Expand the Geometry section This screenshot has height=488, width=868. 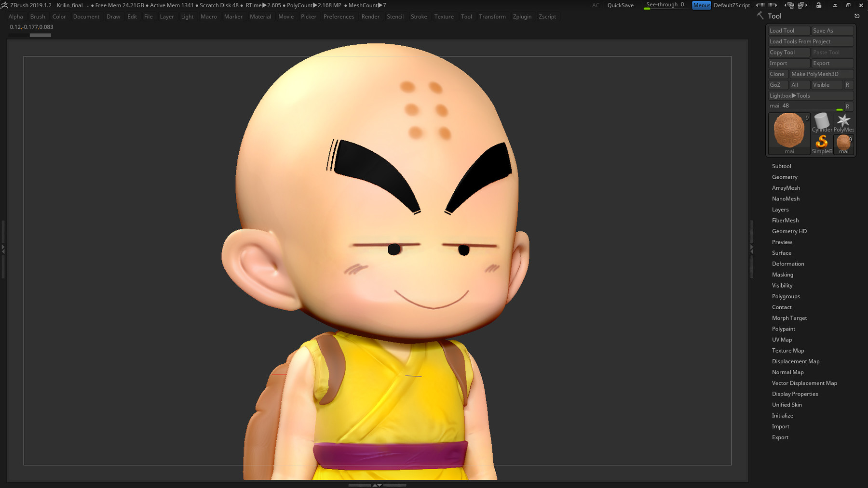(785, 177)
